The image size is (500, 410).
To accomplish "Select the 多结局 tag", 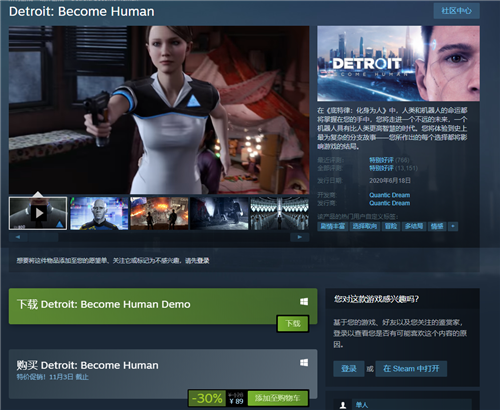I will [414, 226].
